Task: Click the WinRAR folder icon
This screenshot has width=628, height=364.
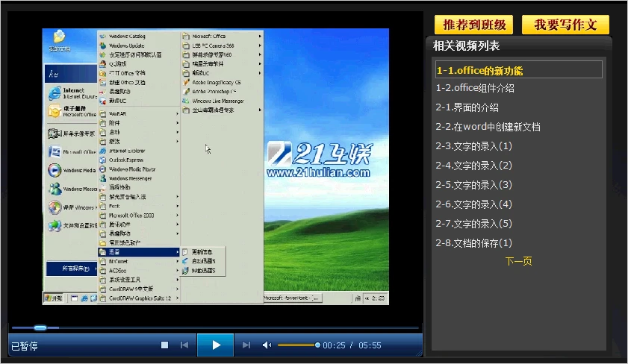Action: pos(102,113)
